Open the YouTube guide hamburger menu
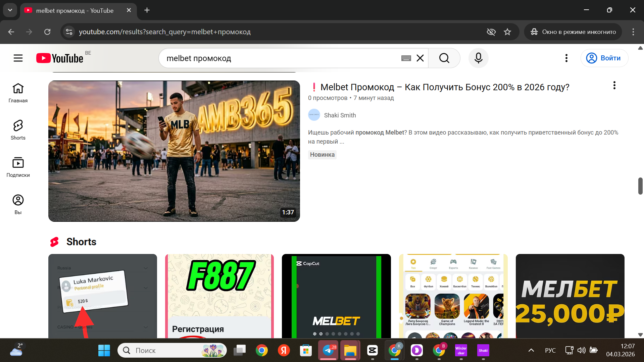Screen dimensions: 644x362 coord(18,58)
